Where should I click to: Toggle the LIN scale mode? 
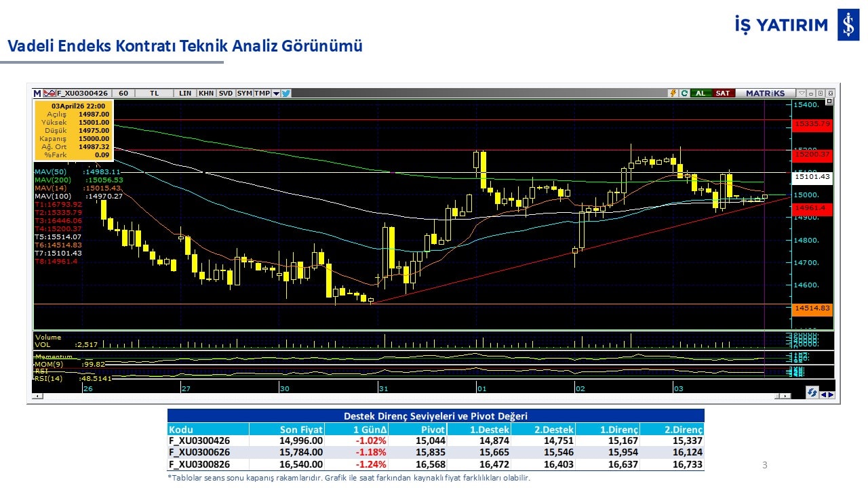tap(184, 94)
